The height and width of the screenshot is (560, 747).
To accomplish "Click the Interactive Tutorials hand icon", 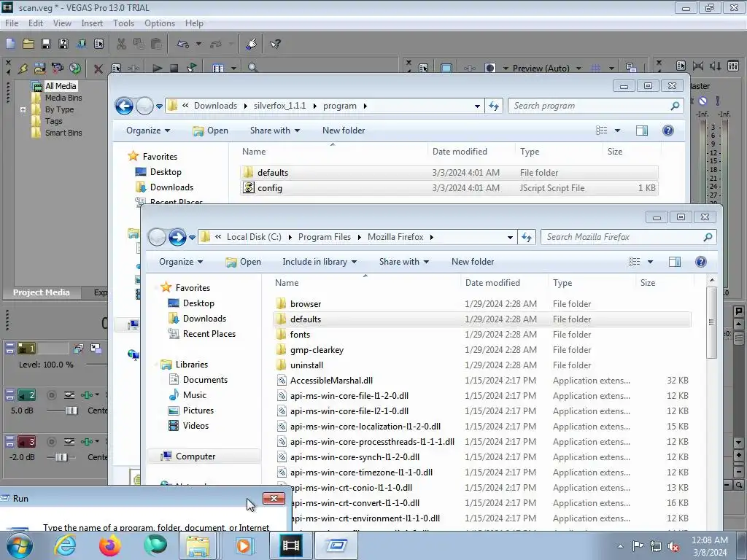I will coord(251,44).
